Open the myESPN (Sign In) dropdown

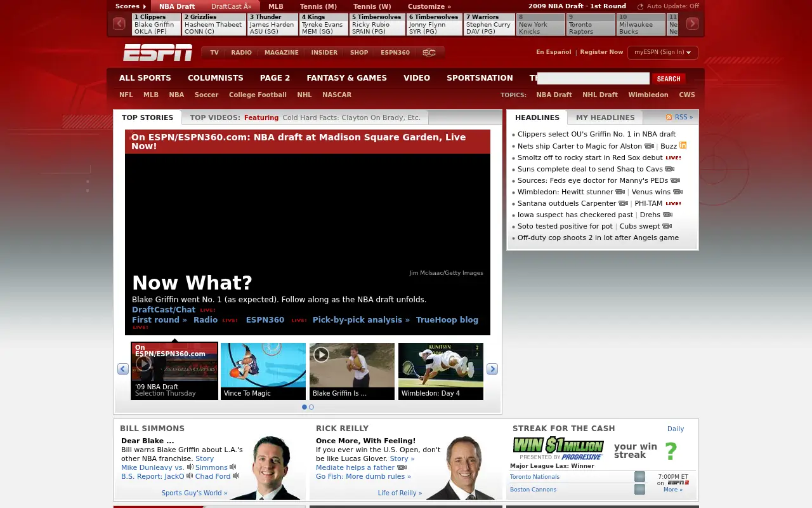click(663, 53)
